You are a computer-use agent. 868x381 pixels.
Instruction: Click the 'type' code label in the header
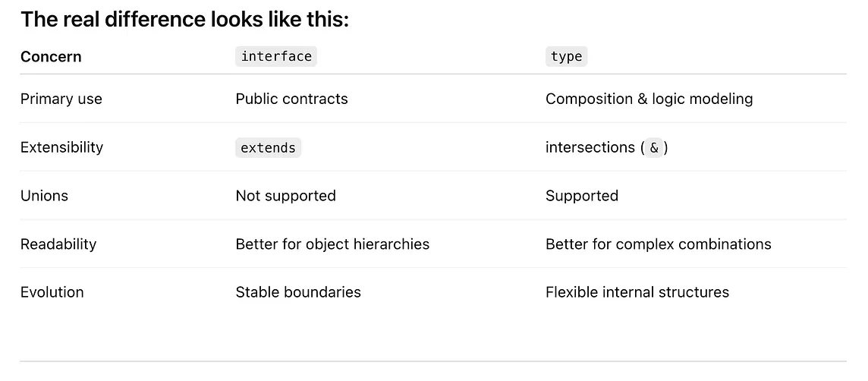point(566,56)
